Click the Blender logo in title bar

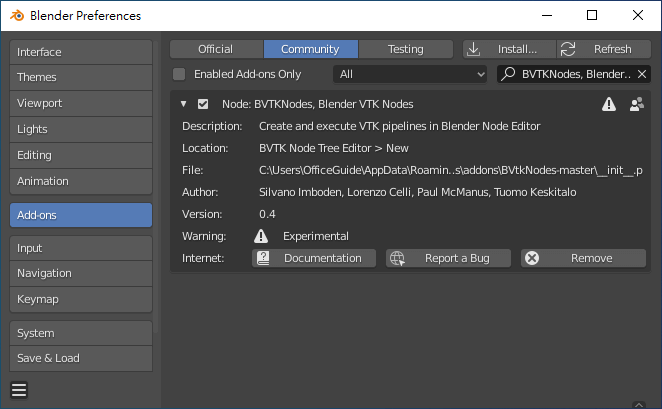click(x=17, y=16)
